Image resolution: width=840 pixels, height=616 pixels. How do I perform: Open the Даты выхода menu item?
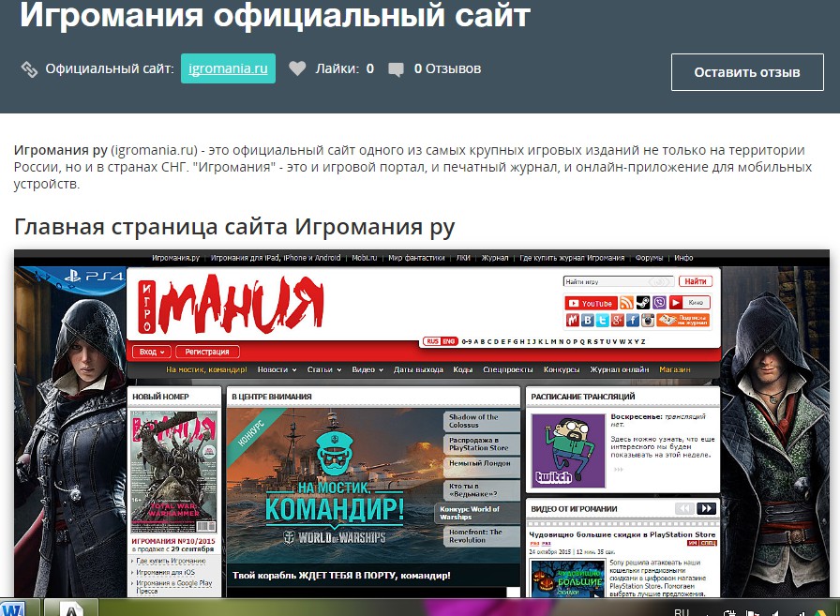[x=418, y=369]
